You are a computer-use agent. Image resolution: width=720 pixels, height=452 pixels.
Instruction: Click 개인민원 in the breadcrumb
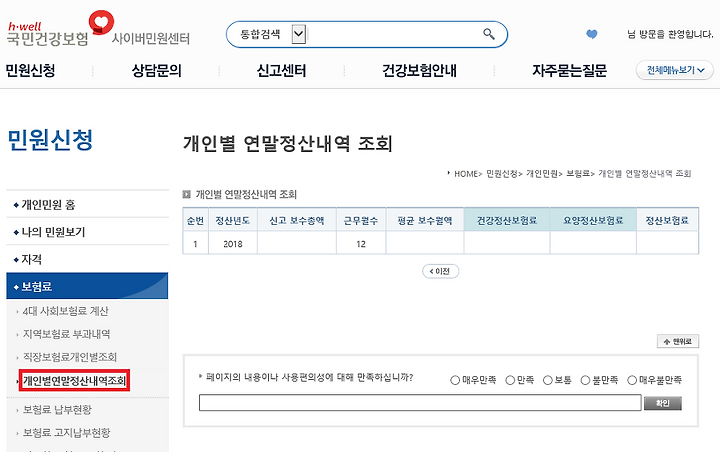click(541, 174)
